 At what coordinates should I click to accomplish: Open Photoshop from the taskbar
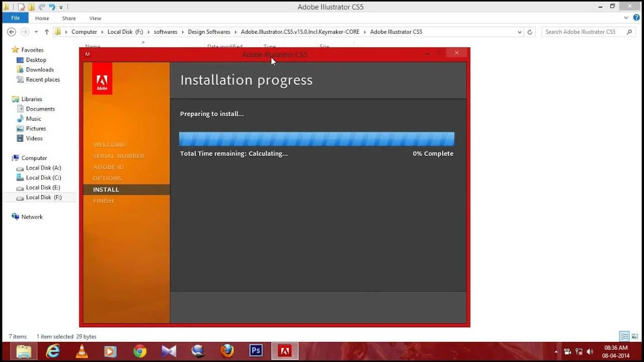point(256,351)
